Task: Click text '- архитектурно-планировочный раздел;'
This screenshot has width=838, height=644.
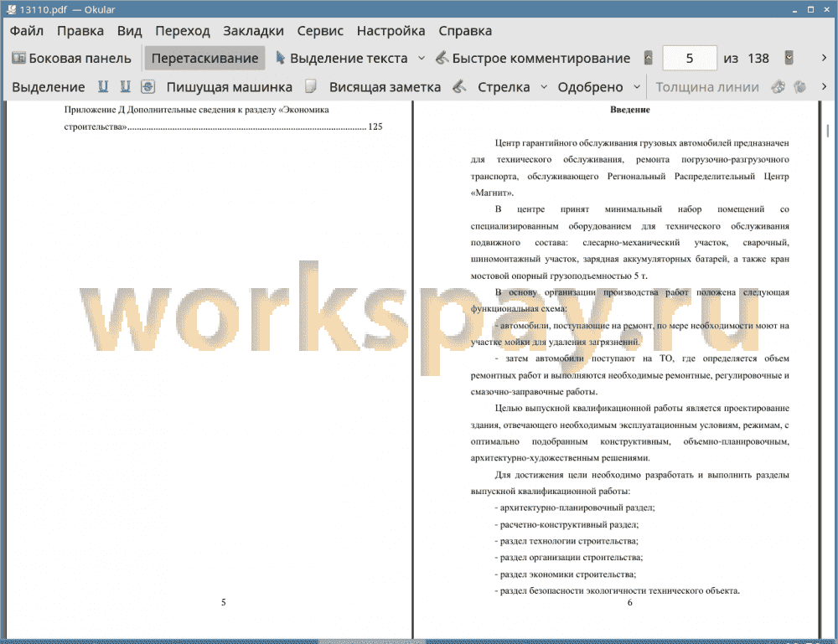Action: [x=575, y=507]
